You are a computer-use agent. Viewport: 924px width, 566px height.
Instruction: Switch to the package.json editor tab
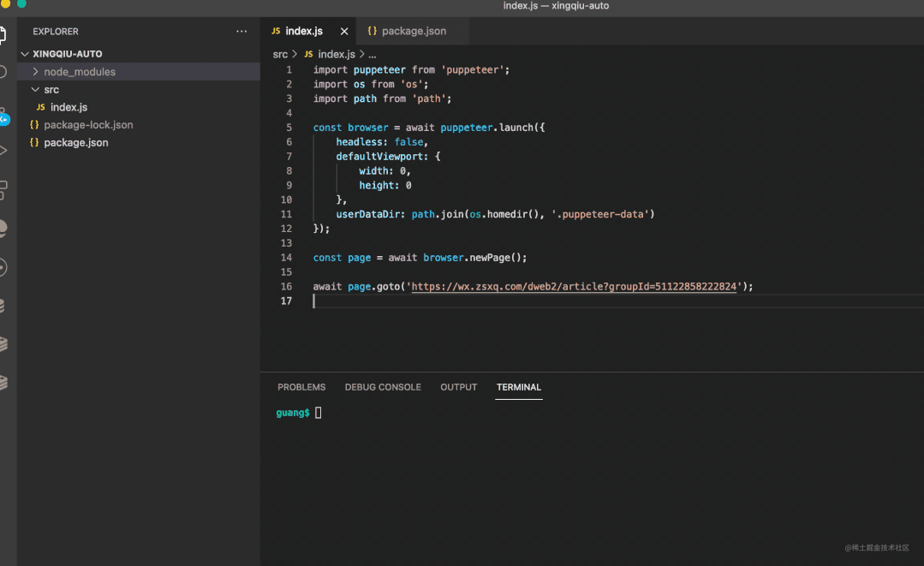click(x=414, y=31)
